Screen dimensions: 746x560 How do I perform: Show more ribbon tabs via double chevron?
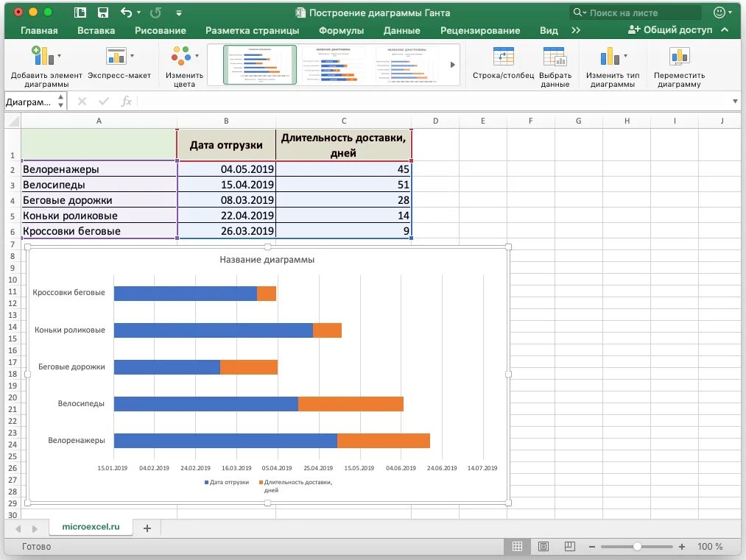[576, 30]
